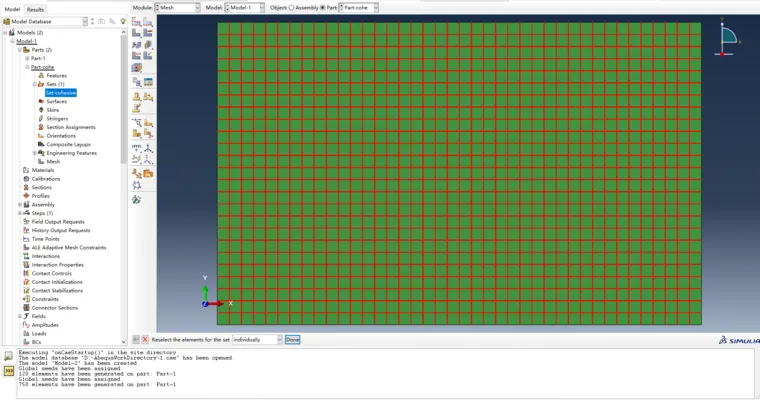The height and width of the screenshot is (400, 760).
Task: Go back a step with the prompt arrow
Action: pos(136,340)
